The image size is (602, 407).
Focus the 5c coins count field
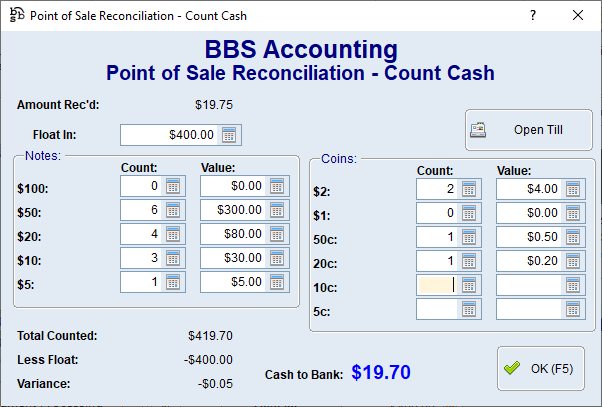click(x=437, y=308)
